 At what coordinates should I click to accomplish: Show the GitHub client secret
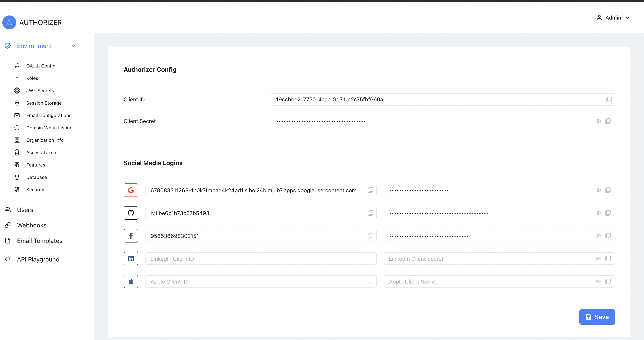pyautogui.click(x=598, y=213)
